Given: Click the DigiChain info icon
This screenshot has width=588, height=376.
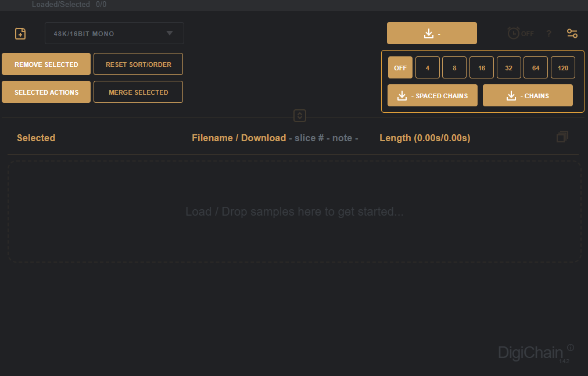Looking at the screenshot, I should [x=571, y=348].
